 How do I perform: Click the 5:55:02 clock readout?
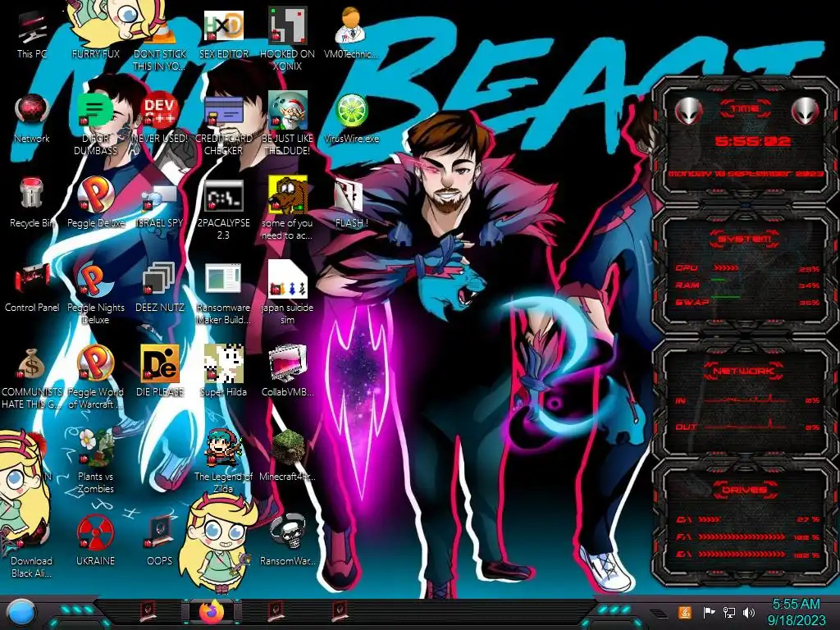point(752,141)
